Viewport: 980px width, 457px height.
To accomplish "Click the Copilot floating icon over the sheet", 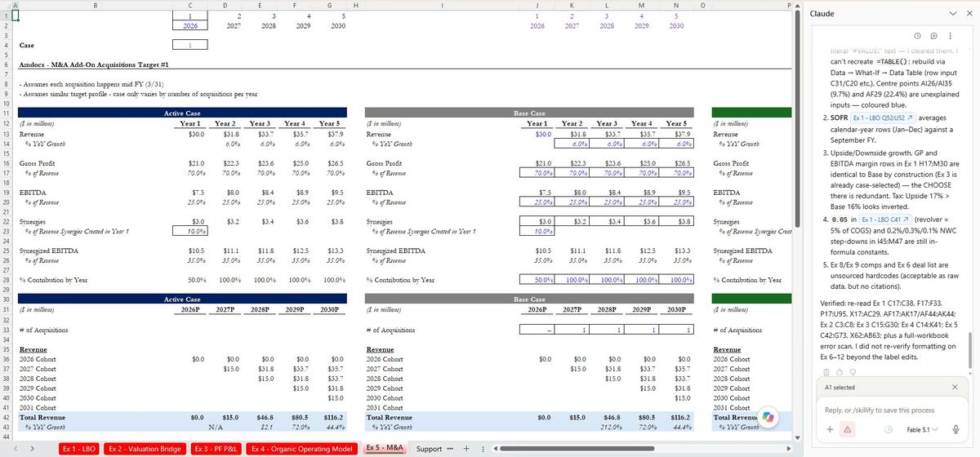I will (x=767, y=417).
